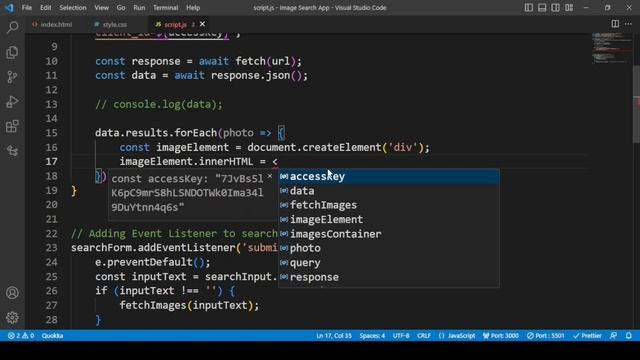Click createElement on line 16
640x360 pixels.
click(x=342, y=147)
